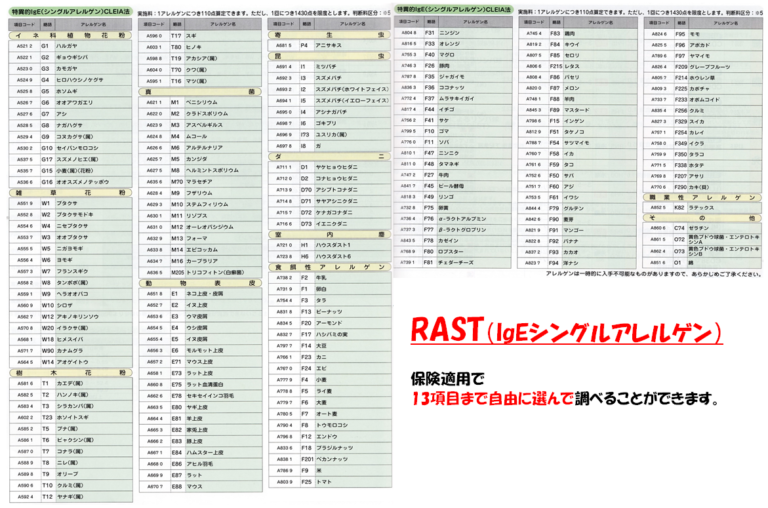Viewport: 768px width, 508px height.
Task: Select the G5 ホソムギ row
Action: [x=71, y=91]
